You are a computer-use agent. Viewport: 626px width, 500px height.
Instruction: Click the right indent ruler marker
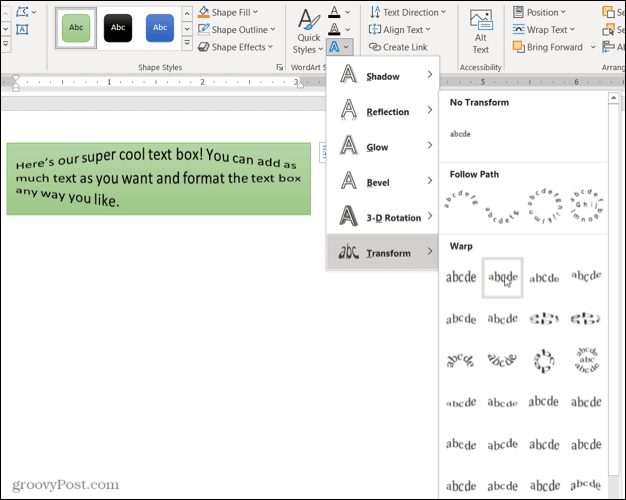tap(300, 85)
